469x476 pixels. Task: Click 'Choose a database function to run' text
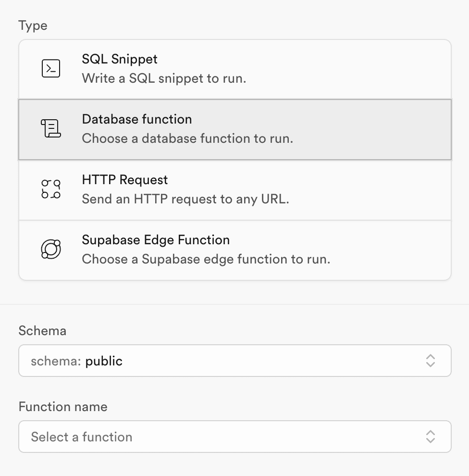187,138
